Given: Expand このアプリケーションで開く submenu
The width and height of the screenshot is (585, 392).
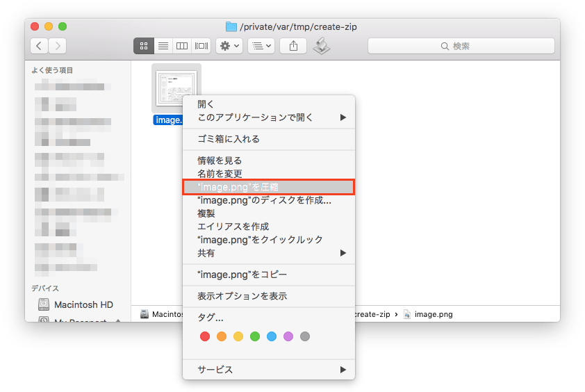Looking at the screenshot, I should (x=269, y=117).
